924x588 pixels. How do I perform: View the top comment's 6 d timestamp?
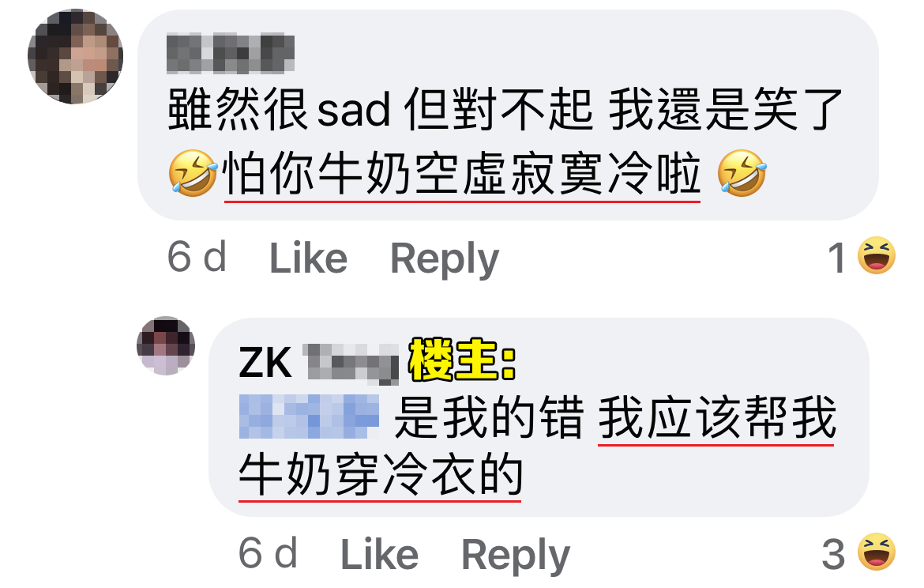197,257
